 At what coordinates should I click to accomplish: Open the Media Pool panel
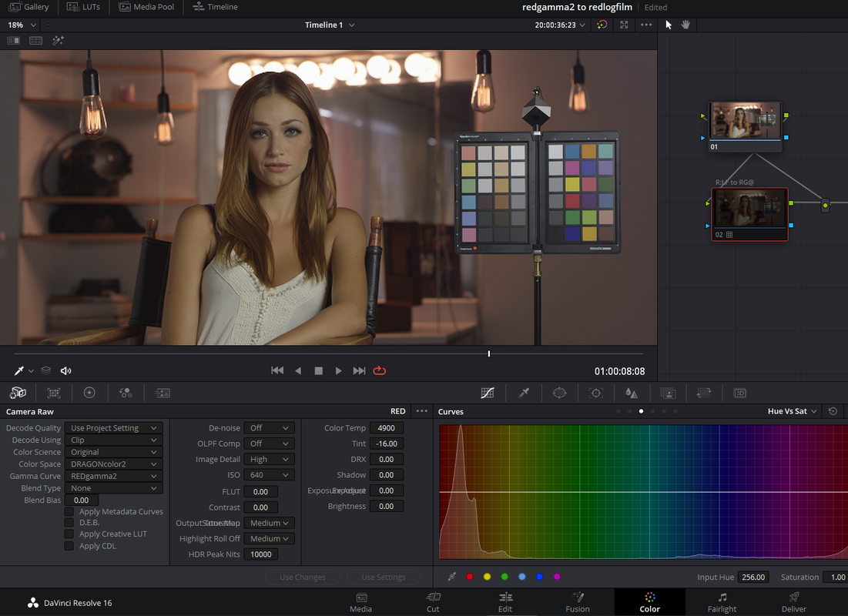pyautogui.click(x=146, y=7)
